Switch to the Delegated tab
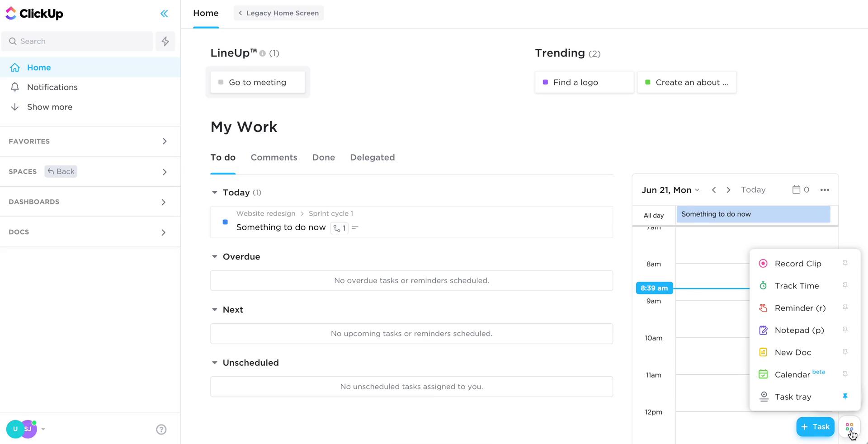868x444 pixels. pyautogui.click(x=373, y=157)
